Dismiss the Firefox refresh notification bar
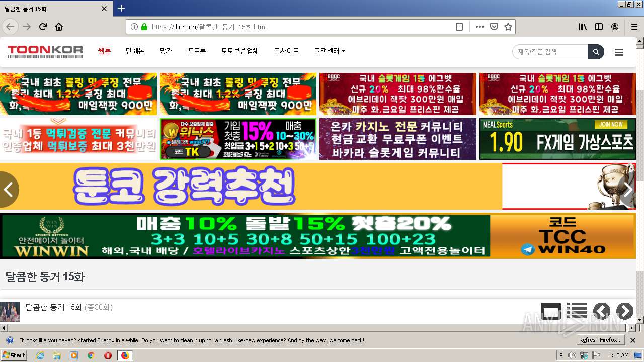 [633, 340]
